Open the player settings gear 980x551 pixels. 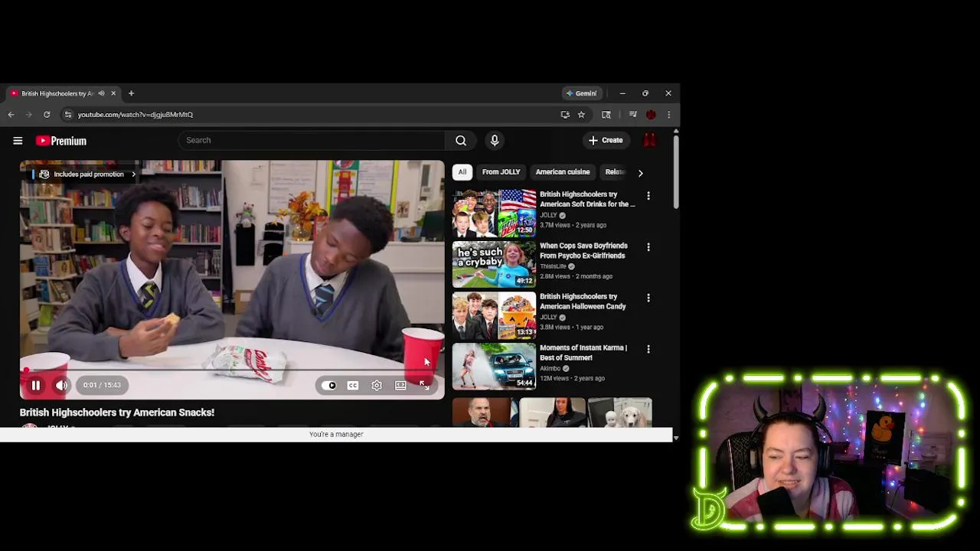coord(377,386)
